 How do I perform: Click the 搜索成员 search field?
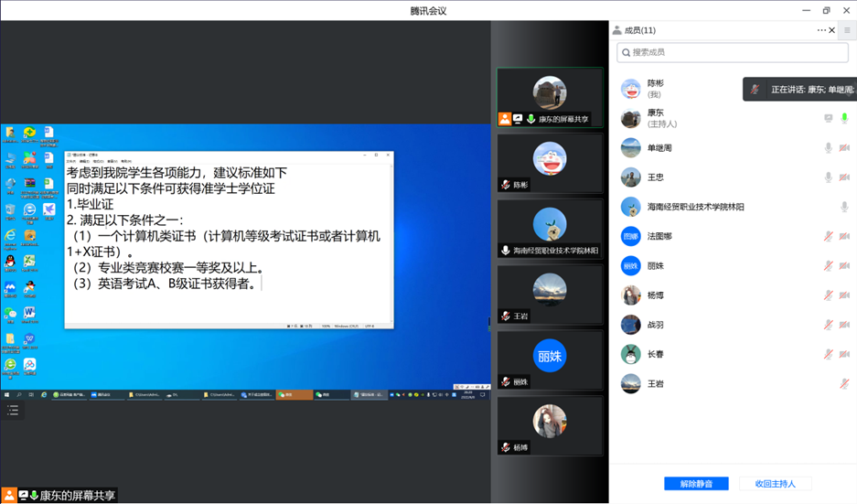point(732,53)
